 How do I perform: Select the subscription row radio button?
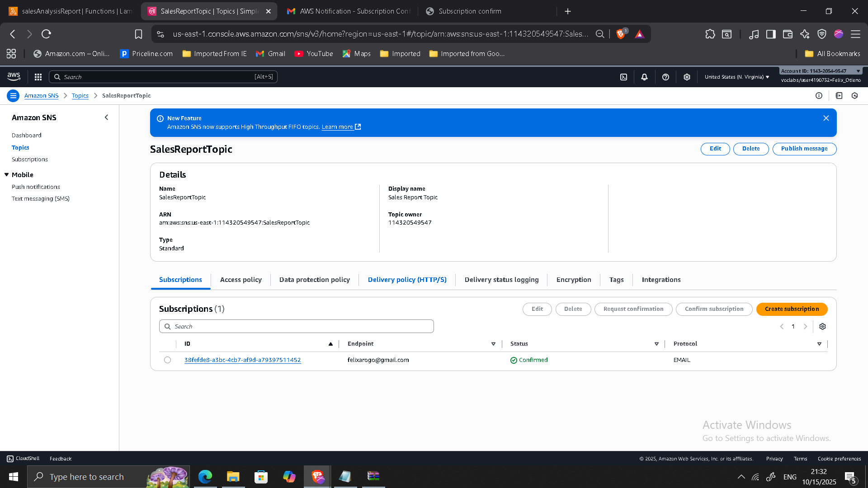tap(168, 360)
